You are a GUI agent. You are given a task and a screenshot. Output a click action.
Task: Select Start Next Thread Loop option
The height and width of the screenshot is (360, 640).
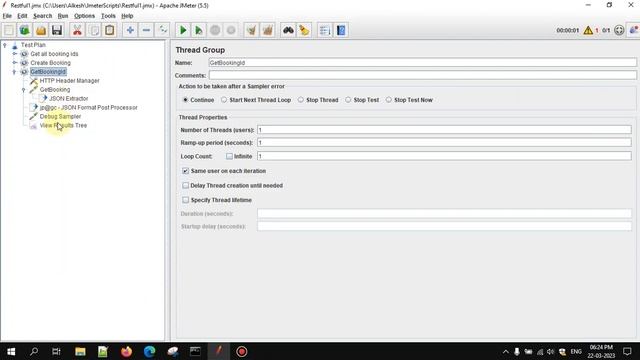click(224, 100)
